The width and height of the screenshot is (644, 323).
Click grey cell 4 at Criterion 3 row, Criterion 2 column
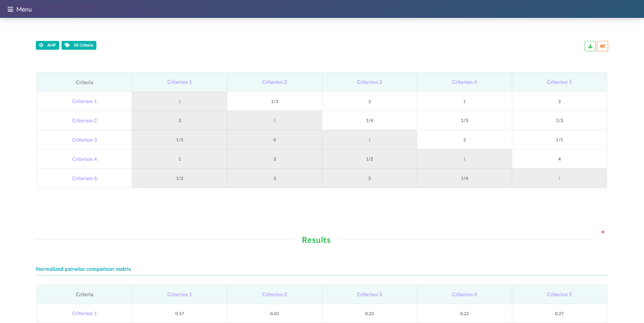tap(275, 140)
